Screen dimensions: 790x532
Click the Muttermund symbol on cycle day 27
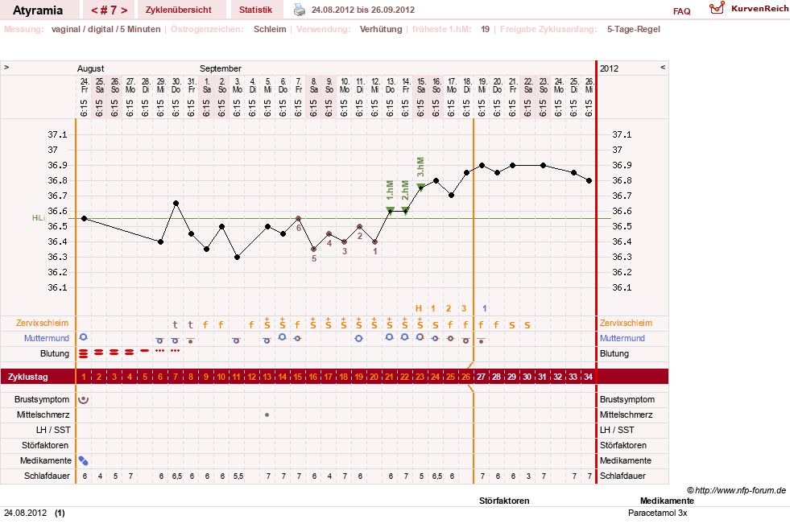click(481, 340)
